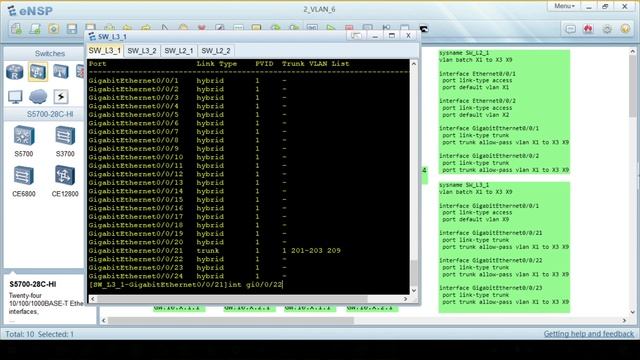This screenshot has height=360, width=640.
Task: Open the Menu dropdown in title bar
Action: [x=564, y=6]
